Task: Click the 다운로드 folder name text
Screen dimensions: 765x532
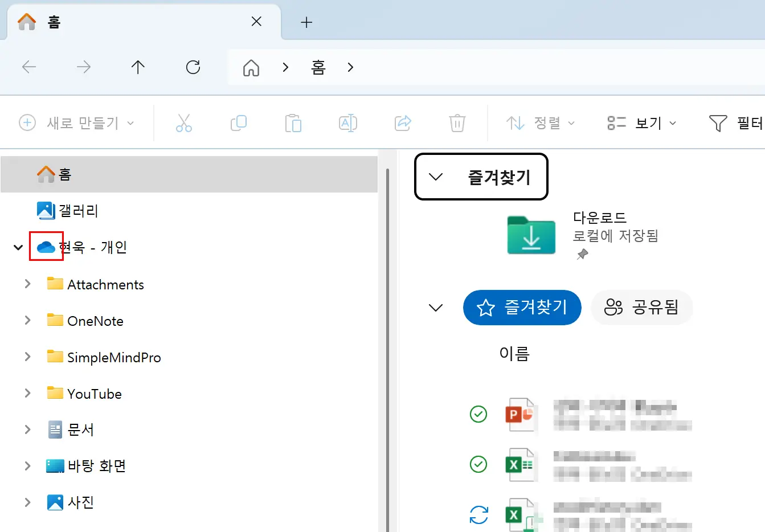Action: pyautogui.click(x=600, y=218)
